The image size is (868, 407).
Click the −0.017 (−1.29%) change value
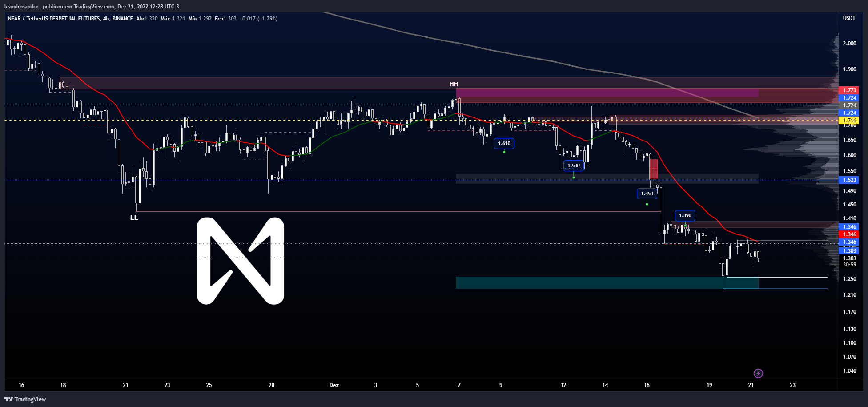[259, 19]
